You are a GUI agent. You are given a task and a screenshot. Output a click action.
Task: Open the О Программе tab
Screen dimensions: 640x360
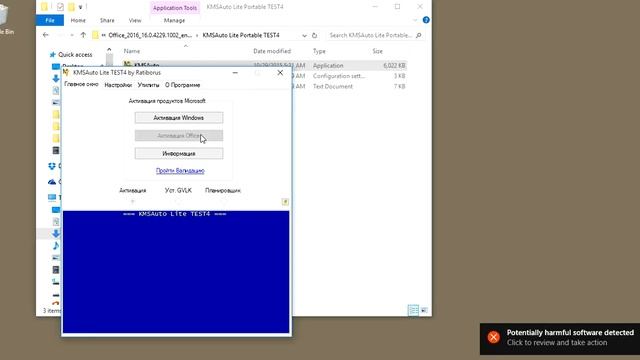click(182, 85)
